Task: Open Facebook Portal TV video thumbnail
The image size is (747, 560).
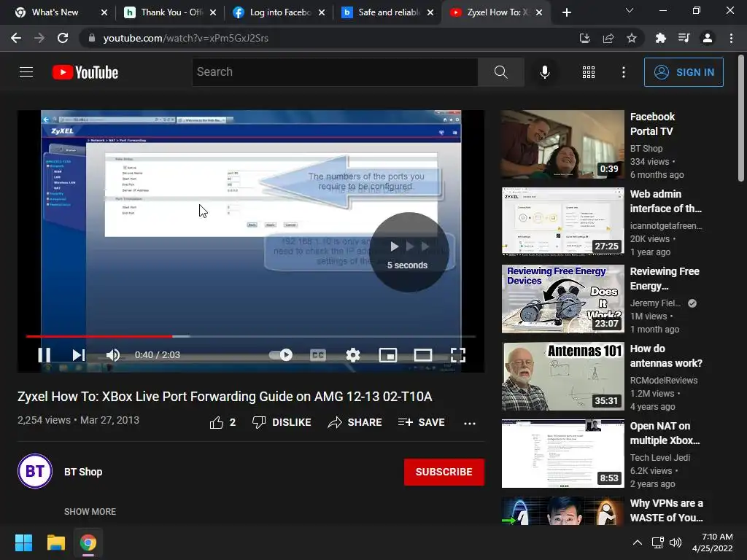Action: click(x=562, y=144)
